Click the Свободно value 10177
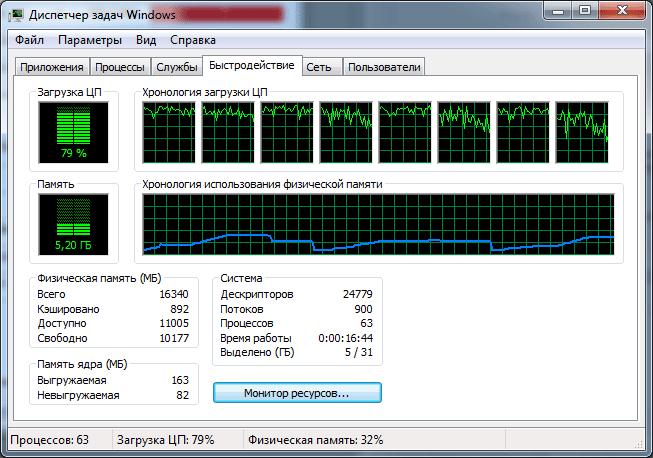The width and height of the screenshot is (653, 458). click(174, 338)
